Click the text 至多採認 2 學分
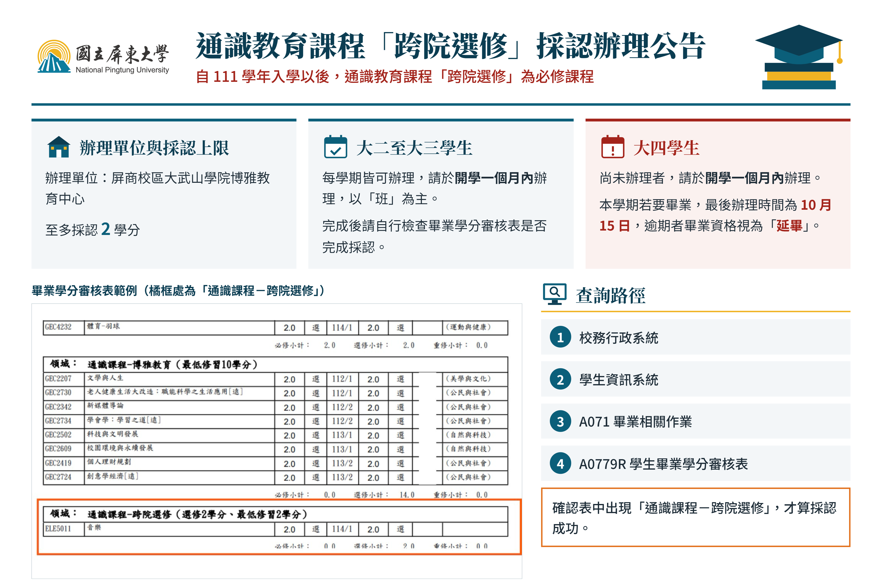 tap(93, 229)
